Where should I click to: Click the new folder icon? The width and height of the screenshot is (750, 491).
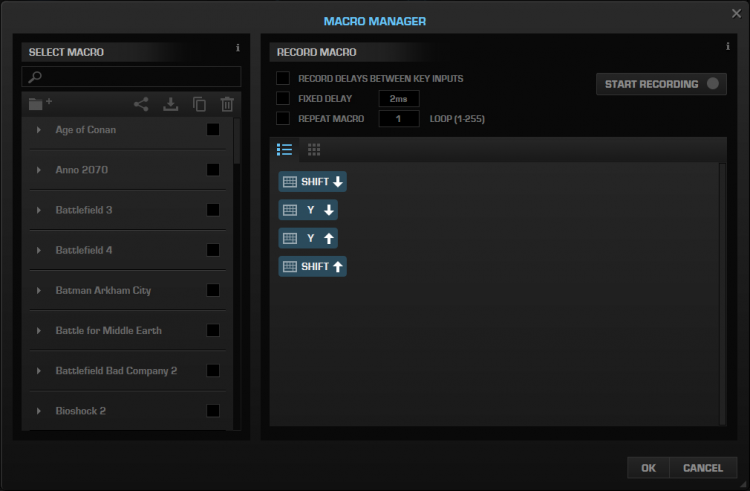40,103
